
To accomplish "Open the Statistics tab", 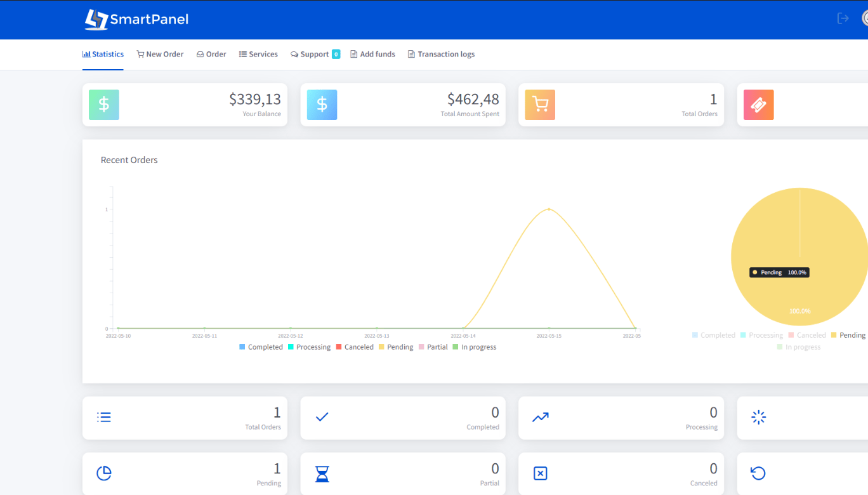I will (103, 55).
